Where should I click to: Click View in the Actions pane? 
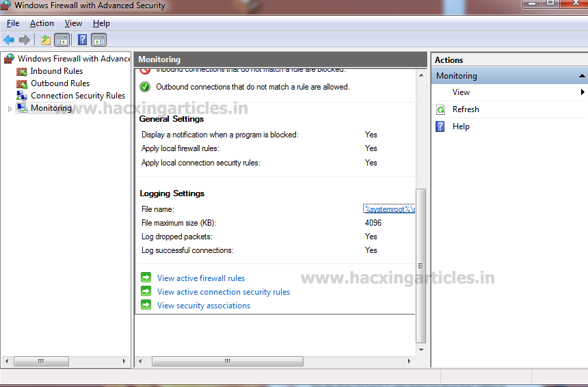(461, 92)
